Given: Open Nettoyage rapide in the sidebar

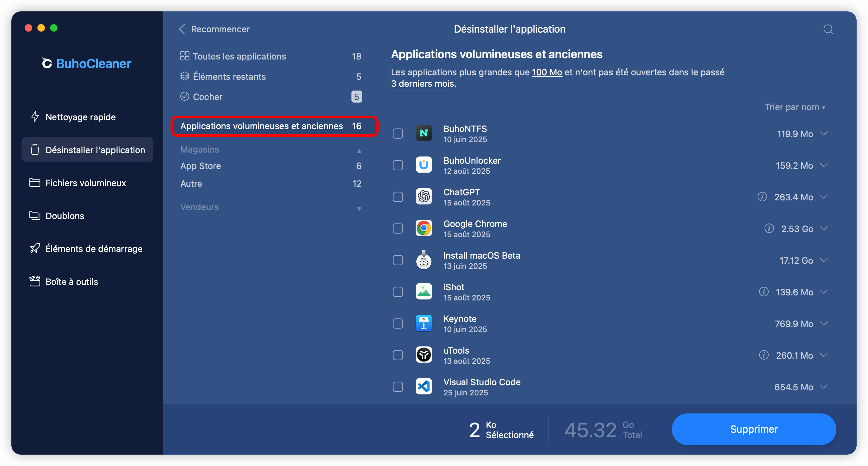Looking at the screenshot, I should (x=87, y=117).
